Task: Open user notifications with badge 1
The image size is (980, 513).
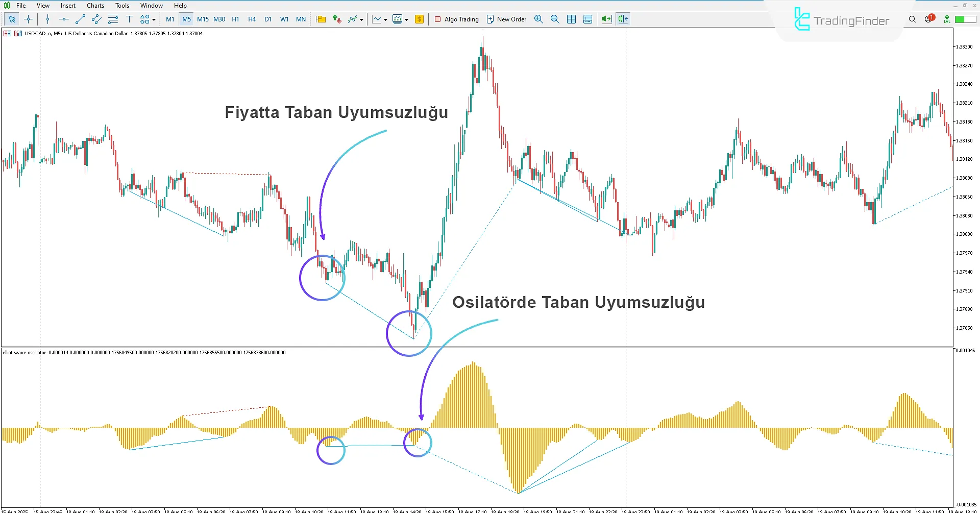Action: pyautogui.click(x=928, y=19)
